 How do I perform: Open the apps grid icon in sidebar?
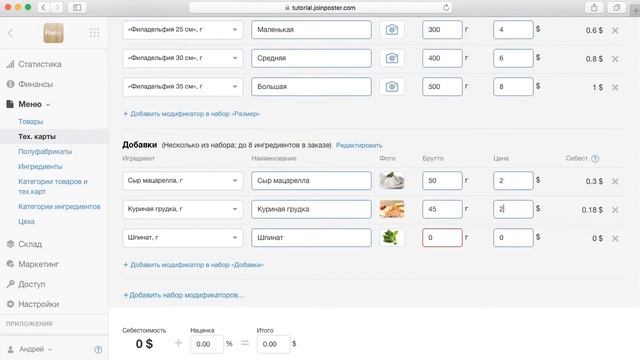point(94,33)
